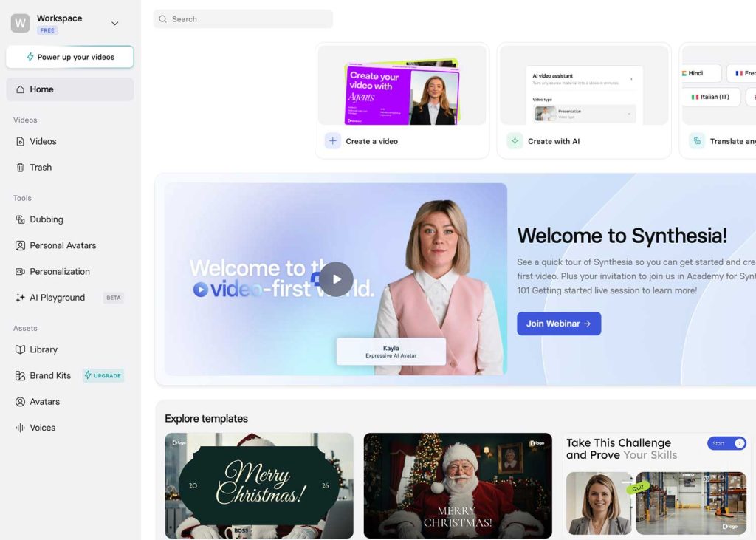Expand the Workspace dropdown chevron
This screenshot has width=756, height=540.
point(114,23)
